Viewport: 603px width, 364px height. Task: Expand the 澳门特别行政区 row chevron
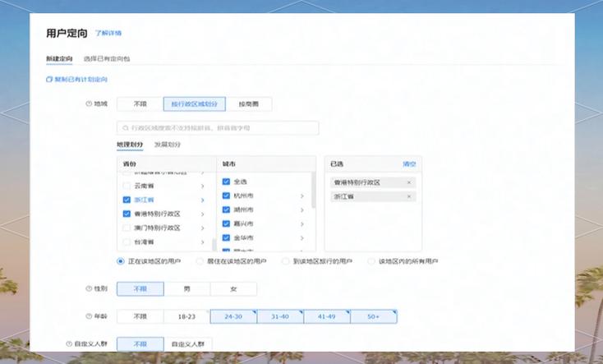point(203,228)
